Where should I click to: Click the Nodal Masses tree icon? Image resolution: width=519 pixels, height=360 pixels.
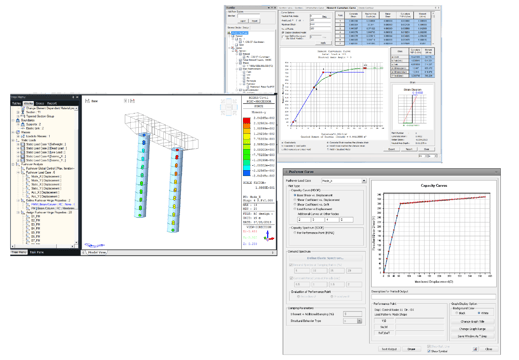pyautogui.click(x=23, y=136)
